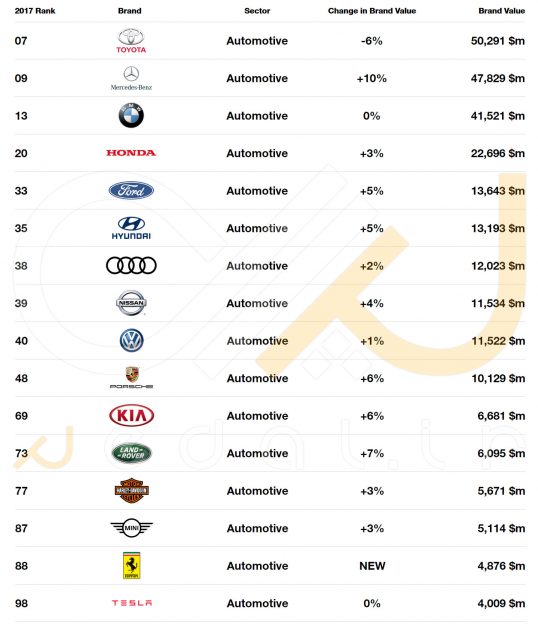Click the red Honda wordmark
This screenshot has width=538, height=632.
(x=131, y=153)
